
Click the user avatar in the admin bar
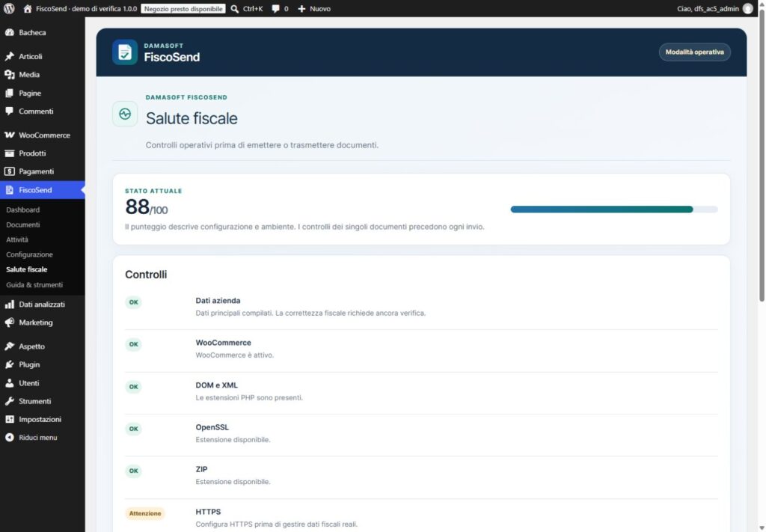pos(747,9)
